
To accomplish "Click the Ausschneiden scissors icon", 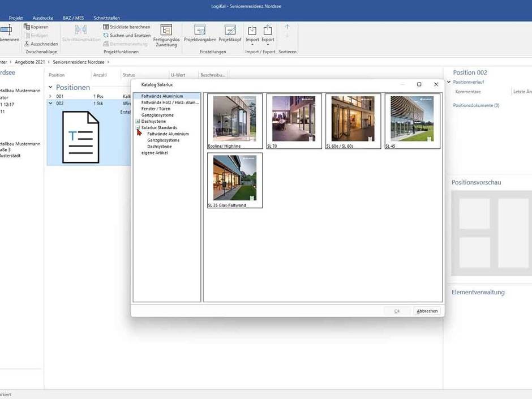I will click(x=27, y=44).
